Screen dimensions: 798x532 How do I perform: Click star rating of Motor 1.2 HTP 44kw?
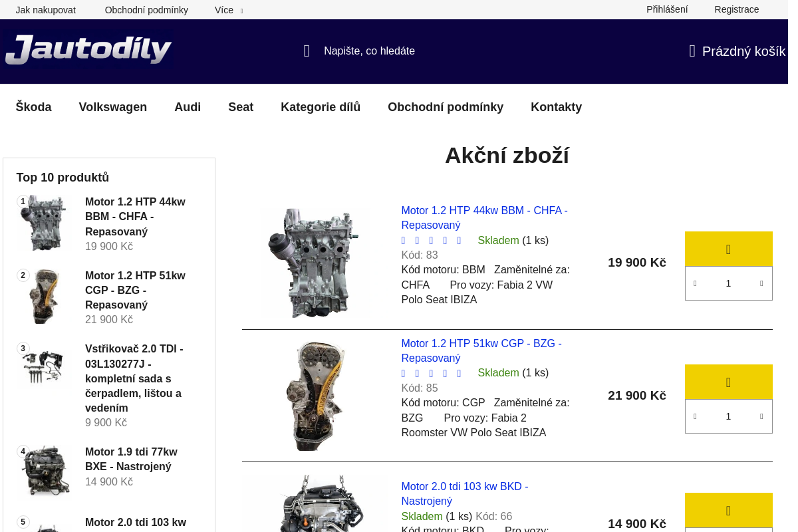pyautogui.click(x=431, y=241)
